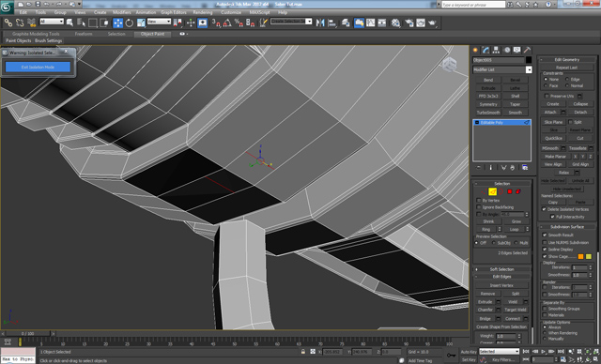The image size is (601, 364).
Task: Activate the Select and Scale tool
Action: pos(141,23)
